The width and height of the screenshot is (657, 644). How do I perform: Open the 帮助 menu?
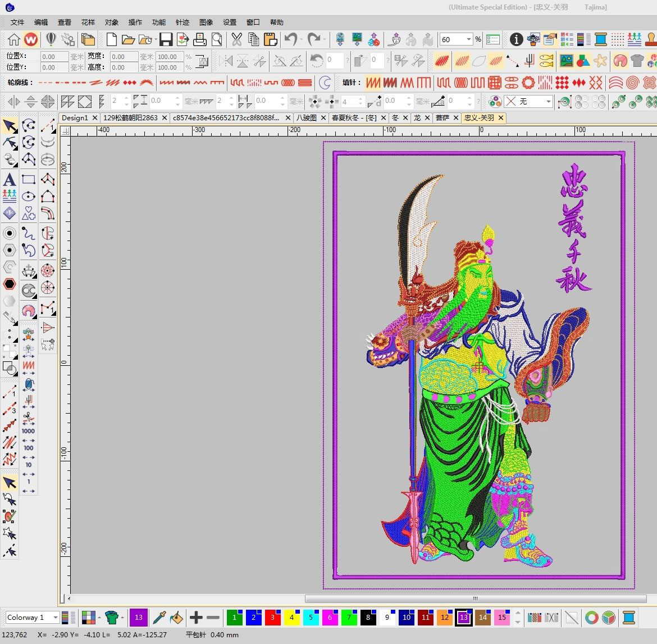click(x=276, y=22)
